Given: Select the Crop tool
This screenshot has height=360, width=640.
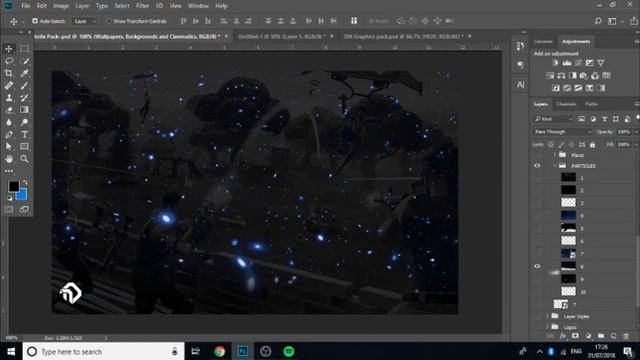Looking at the screenshot, I should tap(9, 73).
